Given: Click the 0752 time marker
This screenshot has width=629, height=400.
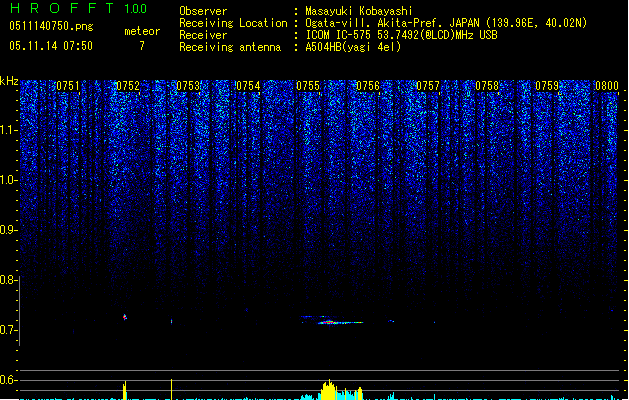Looking at the screenshot, I should click(x=128, y=86).
